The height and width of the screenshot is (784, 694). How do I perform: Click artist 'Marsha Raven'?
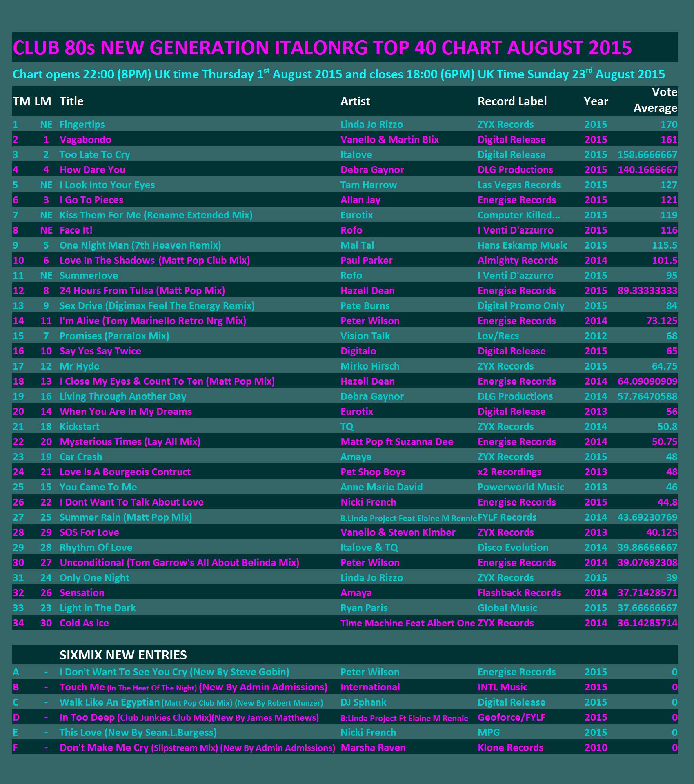(x=373, y=748)
